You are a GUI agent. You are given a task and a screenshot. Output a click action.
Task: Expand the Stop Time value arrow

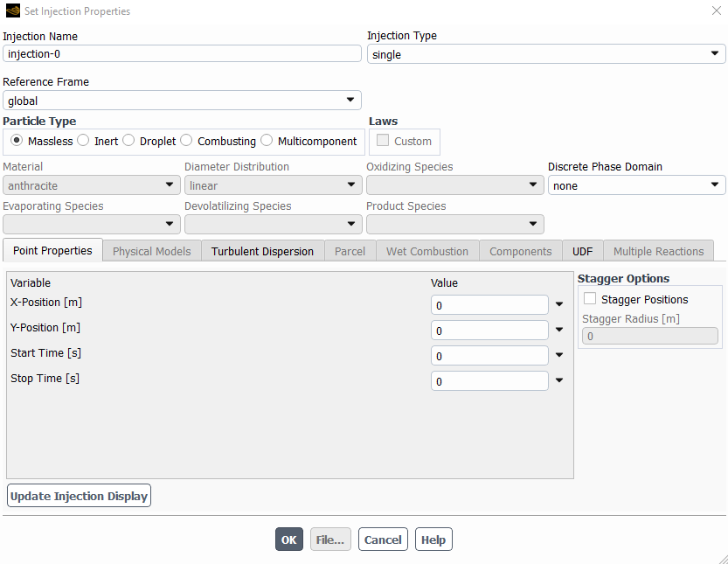(x=559, y=381)
